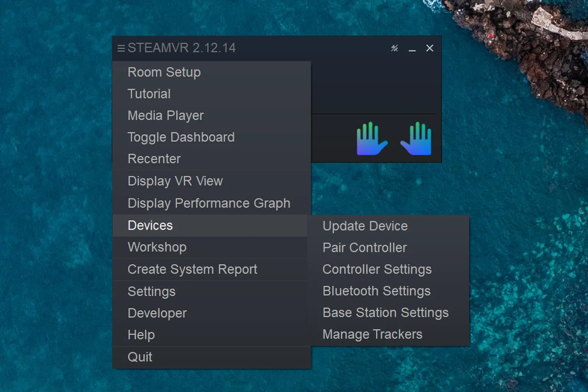This screenshot has width=588, height=392.
Task: Choose Toggle Dashboard
Action: pos(212,137)
